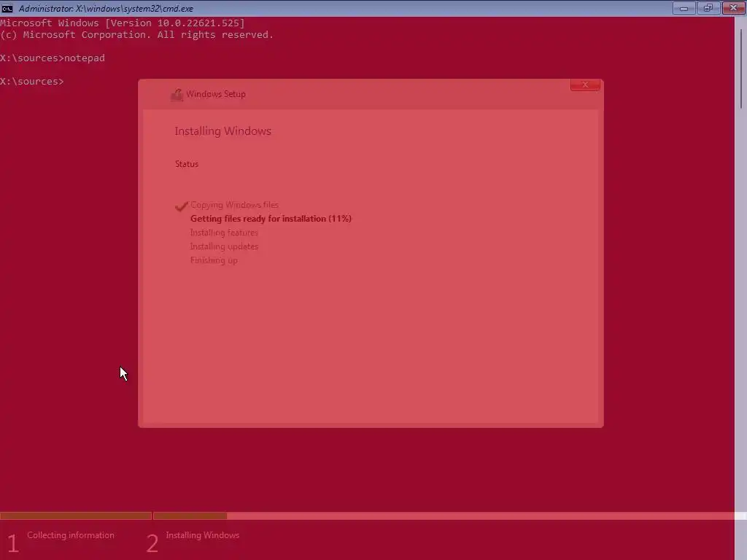Click the cmd.exe icon in title bar
Screen dimensions: 747x560
[7, 8]
